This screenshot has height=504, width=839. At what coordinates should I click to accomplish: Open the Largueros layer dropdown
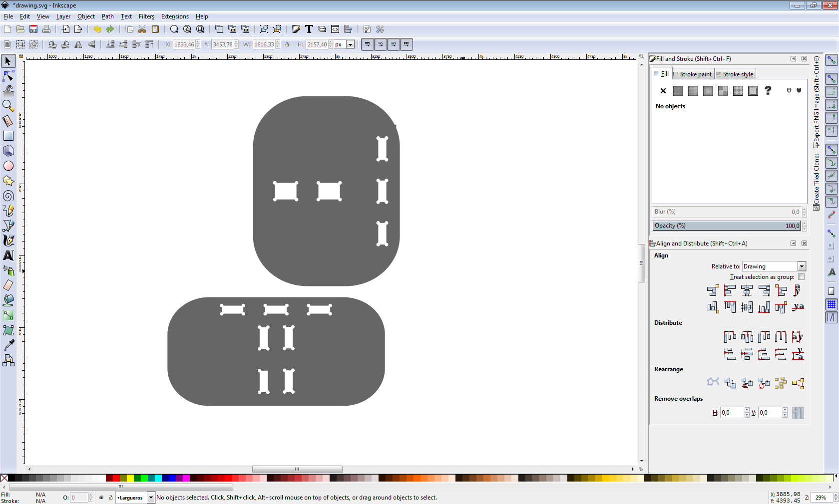[150, 498]
